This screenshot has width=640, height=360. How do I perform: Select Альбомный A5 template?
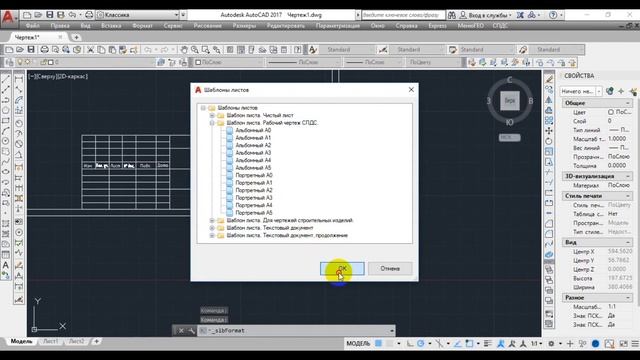tap(253, 168)
